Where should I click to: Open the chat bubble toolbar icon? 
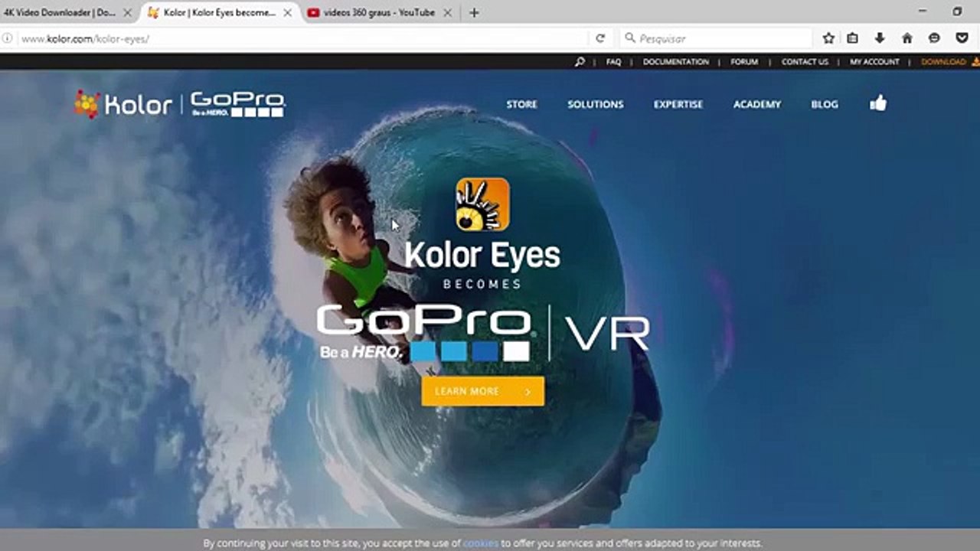[x=934, y=38]
